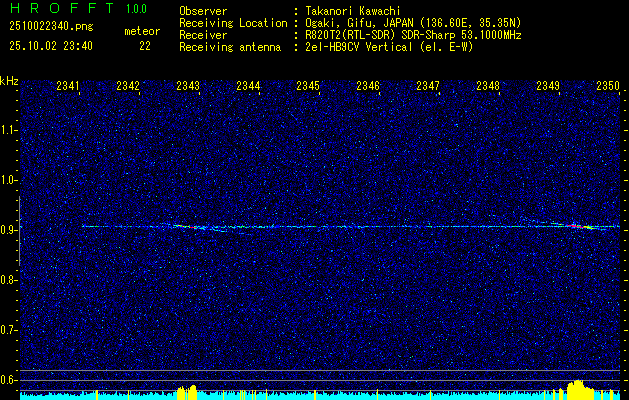Click the 0.8 kHz frequency axis label
The height and width of the screenshot is (400, 629).
click(8, 280)
